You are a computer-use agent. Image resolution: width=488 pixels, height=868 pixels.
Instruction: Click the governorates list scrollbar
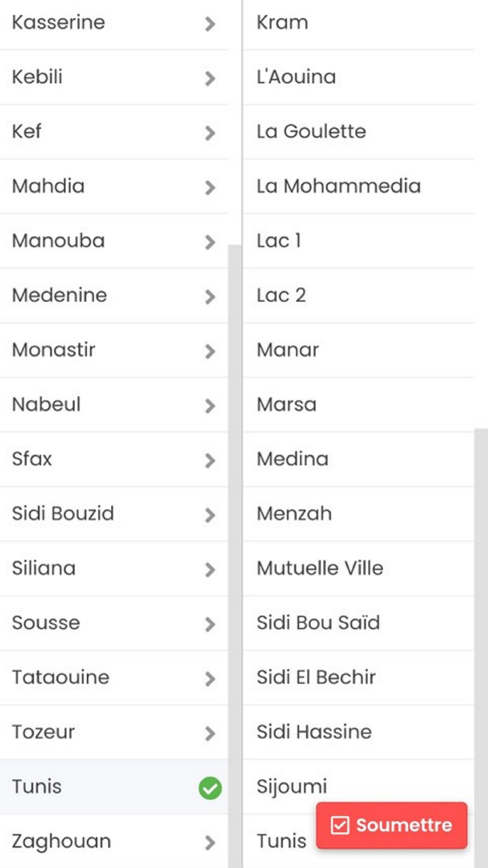tap(235, 556)
